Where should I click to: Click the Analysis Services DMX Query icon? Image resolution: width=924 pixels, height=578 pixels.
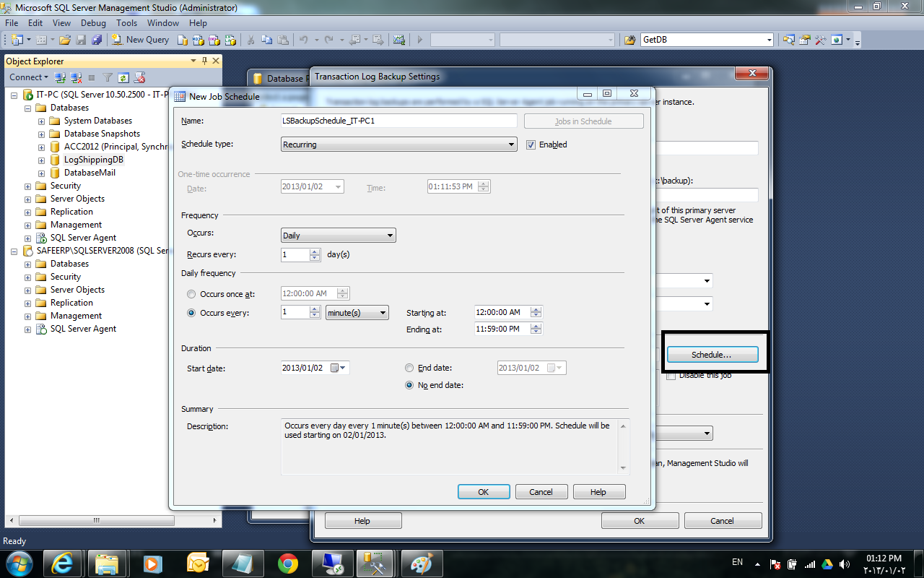pos(214,40)
